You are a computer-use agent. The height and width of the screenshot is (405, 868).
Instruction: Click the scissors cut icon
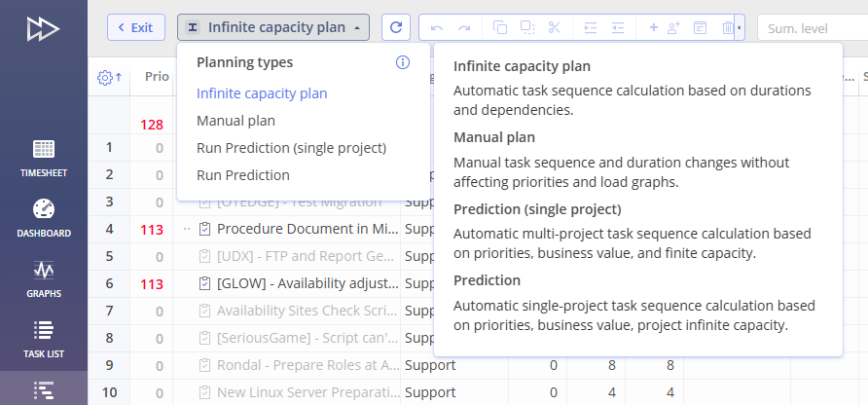tap(555, 27)
